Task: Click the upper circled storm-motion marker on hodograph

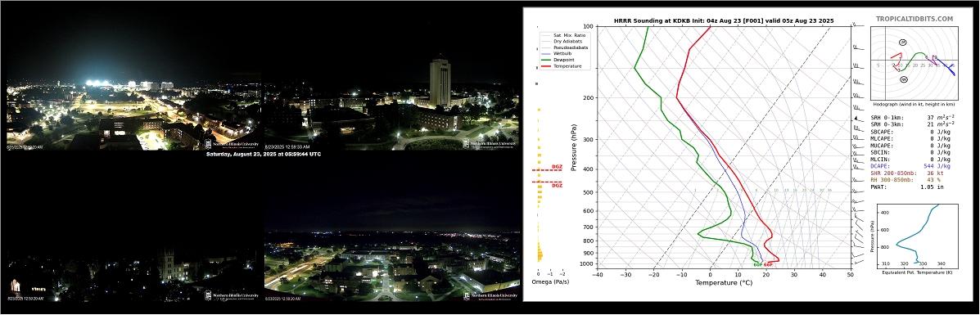Action: click(x=903, y=42)
